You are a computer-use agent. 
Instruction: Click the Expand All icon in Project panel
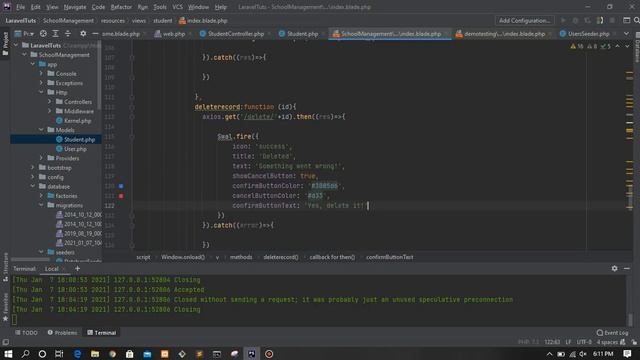pyautogui.click(x=56, y=34)
